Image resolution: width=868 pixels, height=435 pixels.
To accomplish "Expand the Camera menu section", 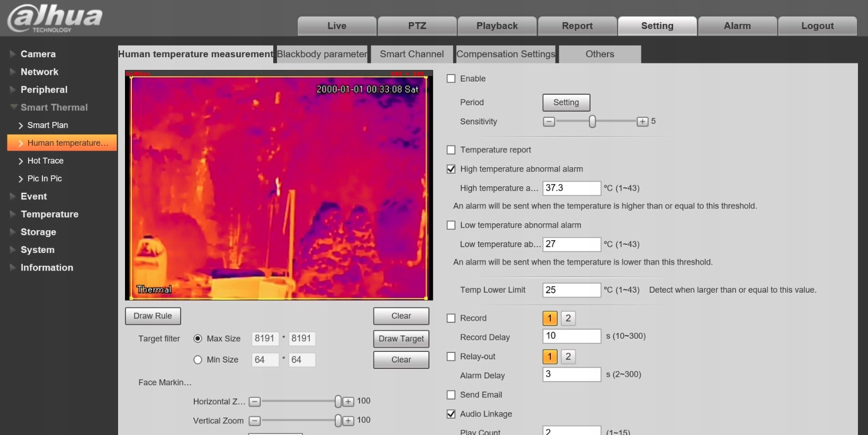I will (38, 54).
